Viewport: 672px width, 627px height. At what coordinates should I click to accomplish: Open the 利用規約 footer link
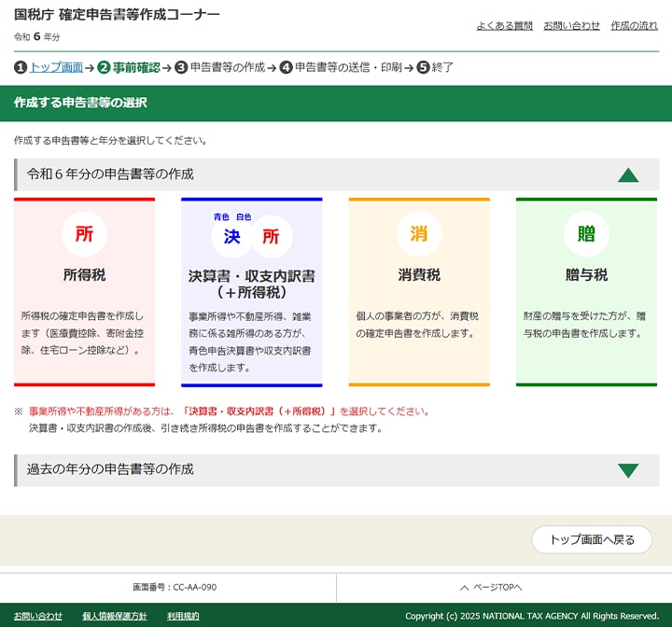(183, 616)
